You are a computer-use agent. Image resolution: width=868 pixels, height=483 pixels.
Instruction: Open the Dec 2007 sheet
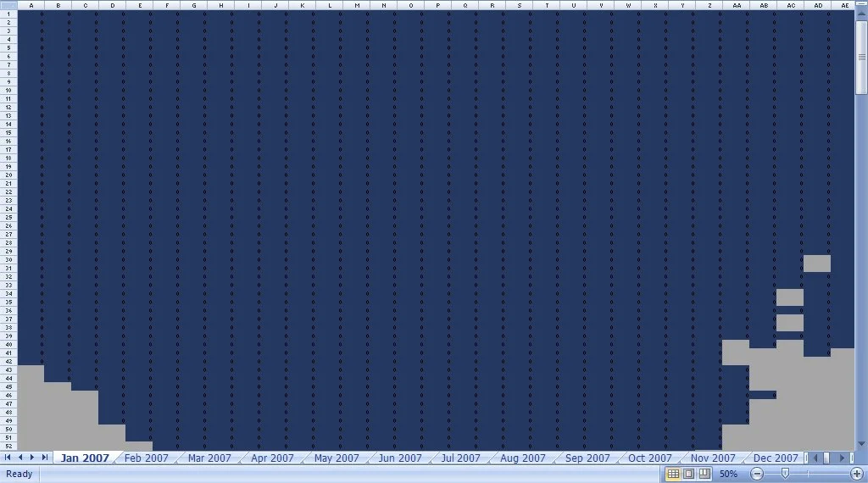point(776,458)
